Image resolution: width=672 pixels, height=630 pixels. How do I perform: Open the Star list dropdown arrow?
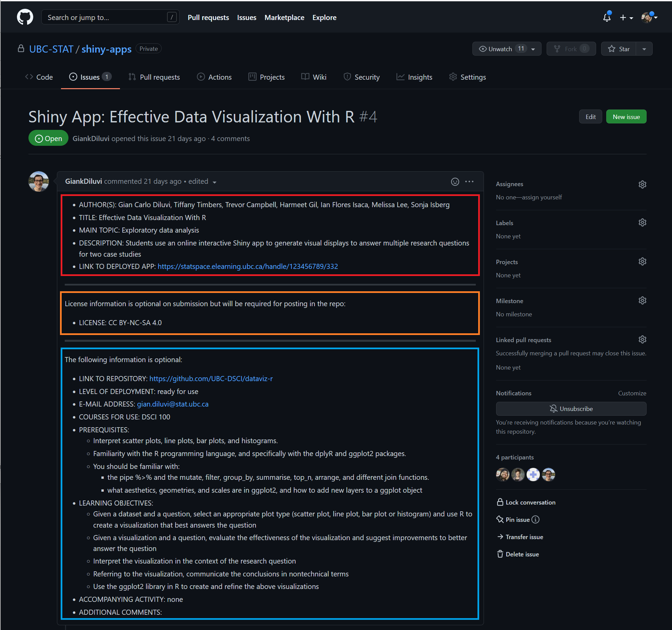(644, 49)
